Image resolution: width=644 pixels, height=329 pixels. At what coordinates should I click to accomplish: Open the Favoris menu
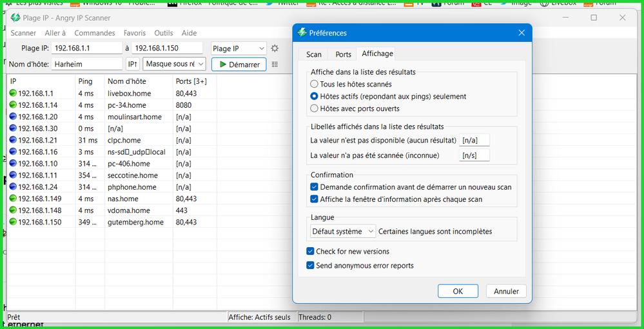[134, 33]
